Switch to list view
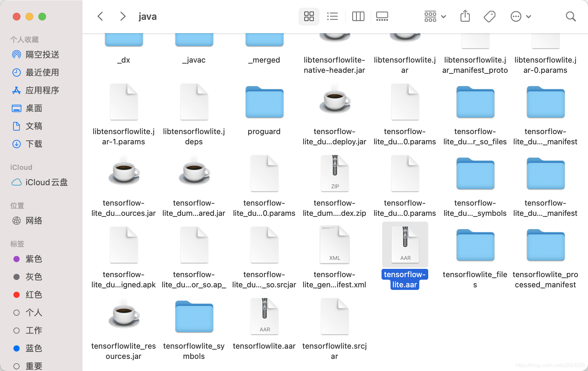 tap(333, 16)
